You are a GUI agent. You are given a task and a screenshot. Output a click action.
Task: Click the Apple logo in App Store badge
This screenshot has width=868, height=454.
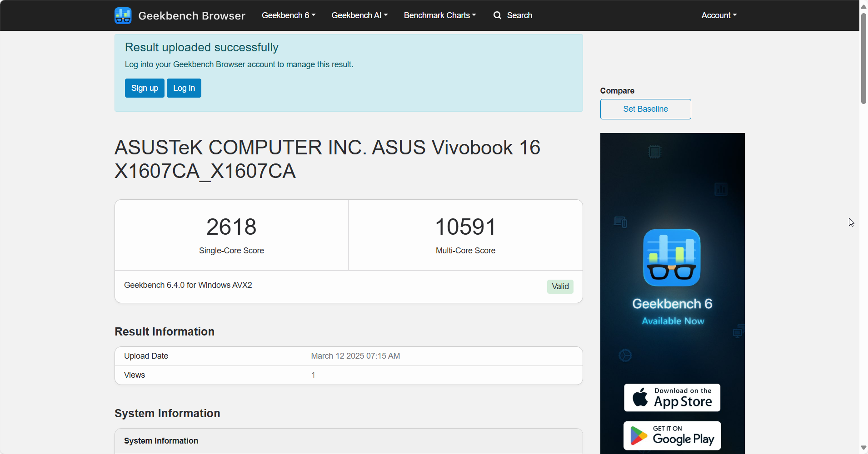click(640, 397)
